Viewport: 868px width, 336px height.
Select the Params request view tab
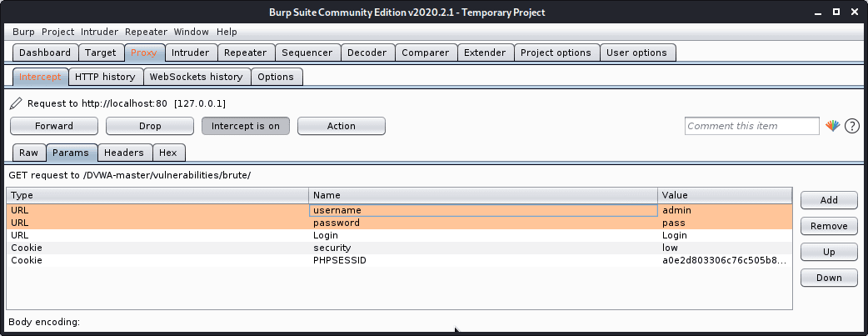coord(71,153)
